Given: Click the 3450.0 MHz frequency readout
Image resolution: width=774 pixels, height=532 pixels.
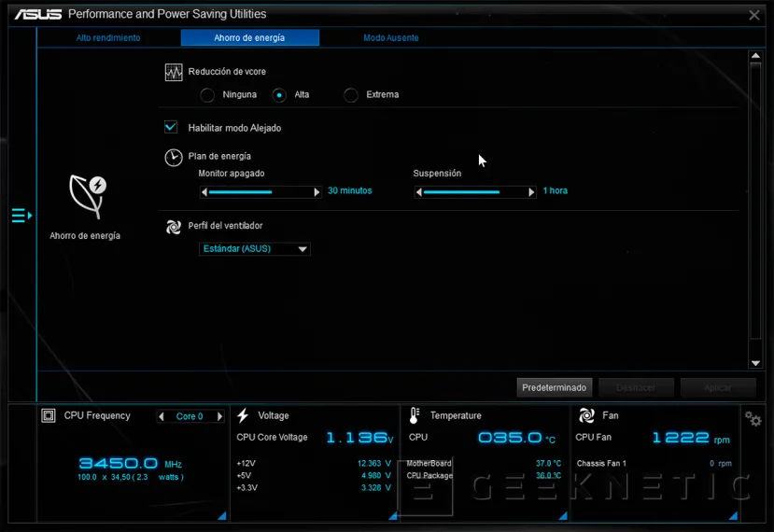Looking at the screenshot, I should pyautogui.click(x=131, y=464).
